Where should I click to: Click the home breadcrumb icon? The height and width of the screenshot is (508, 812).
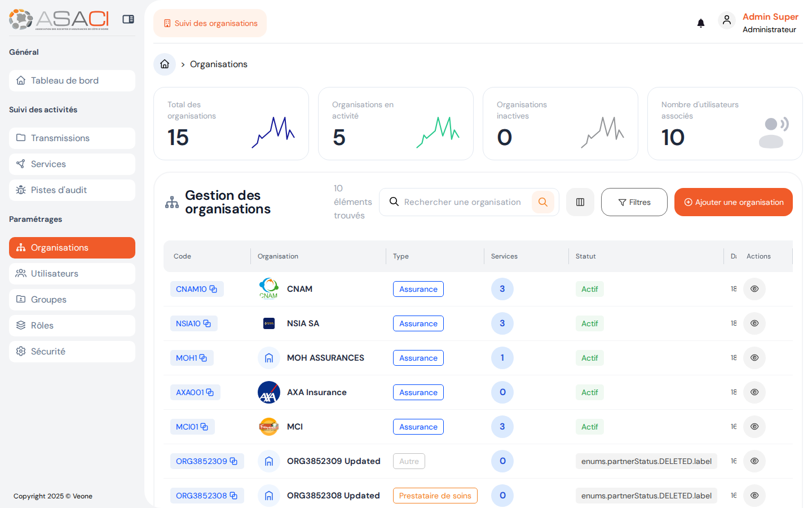tap(165, 64)
